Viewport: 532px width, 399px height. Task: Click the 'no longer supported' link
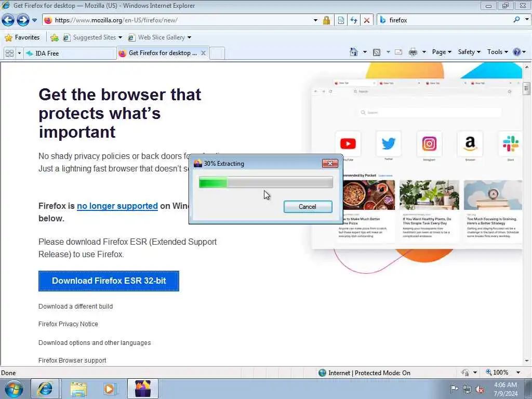[117, 206]
